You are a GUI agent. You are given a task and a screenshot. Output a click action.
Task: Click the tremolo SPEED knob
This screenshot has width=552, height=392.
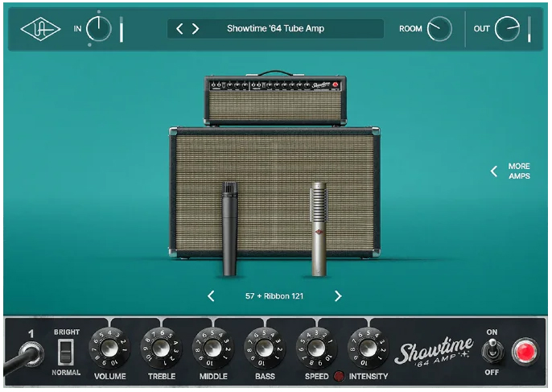coord(316,349)
